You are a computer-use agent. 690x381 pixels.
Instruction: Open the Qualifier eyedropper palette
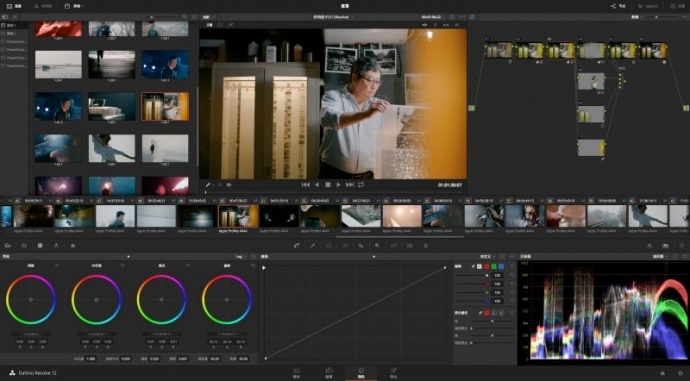313,245
